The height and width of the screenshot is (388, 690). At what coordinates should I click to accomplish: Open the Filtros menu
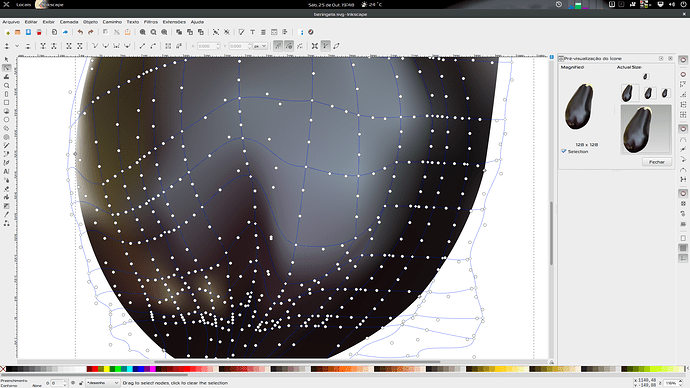click(x=150, y=22)
